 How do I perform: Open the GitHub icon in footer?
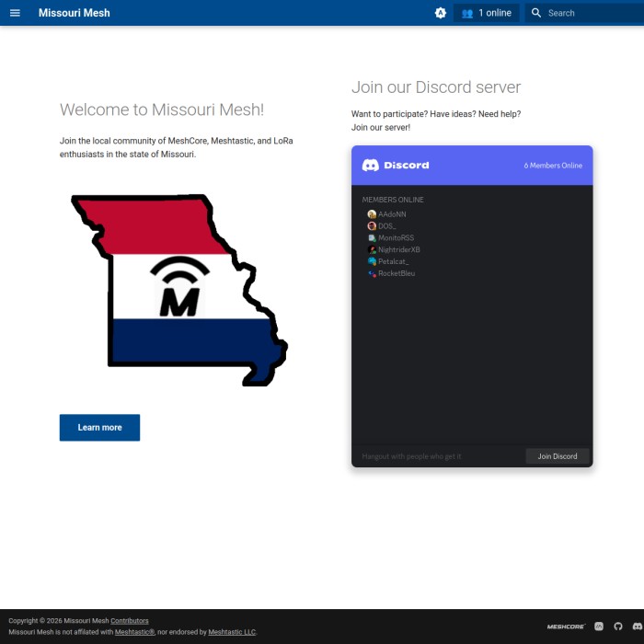pos(618,627)
